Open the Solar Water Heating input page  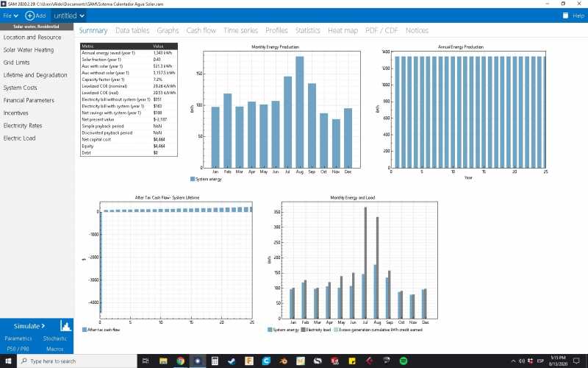click(29, 50)
